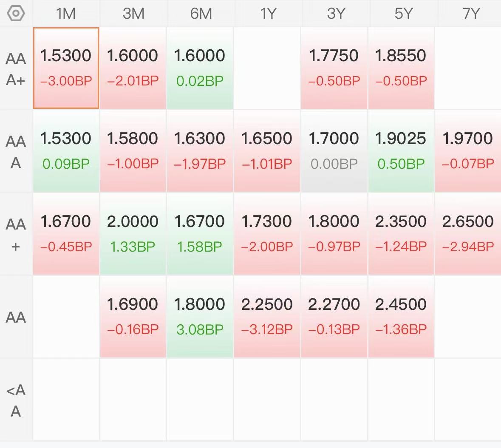Image resolution: width=501 pixels, height=448 pixels.
Task: Select the 1M column header
Action: (x=66, y=14)
